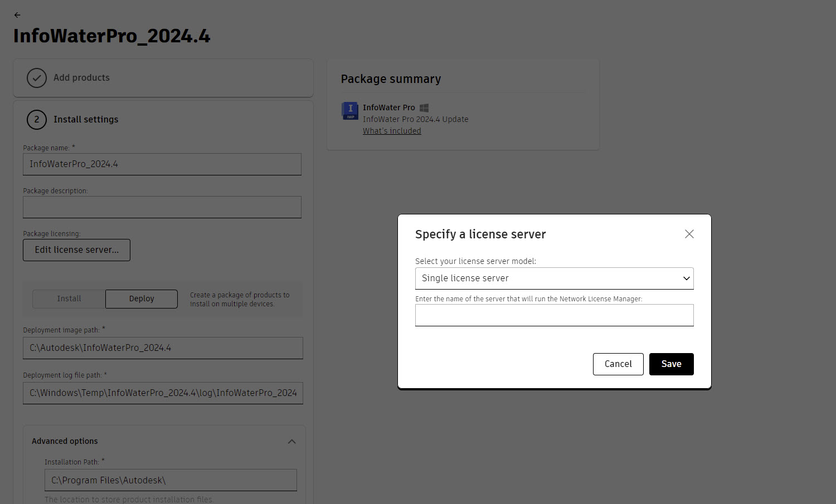Click the Edit license server button
The image size is (836, 504).
[76, 249]
